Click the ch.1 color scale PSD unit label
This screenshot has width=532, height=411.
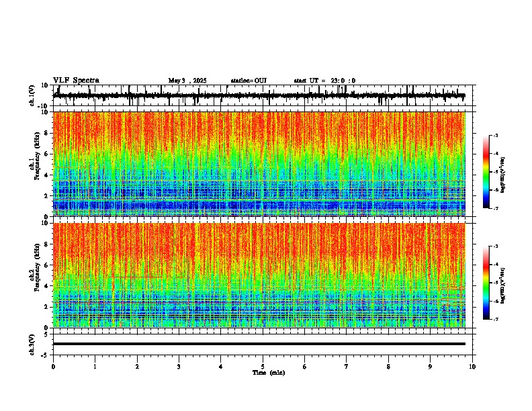point(503,175)
